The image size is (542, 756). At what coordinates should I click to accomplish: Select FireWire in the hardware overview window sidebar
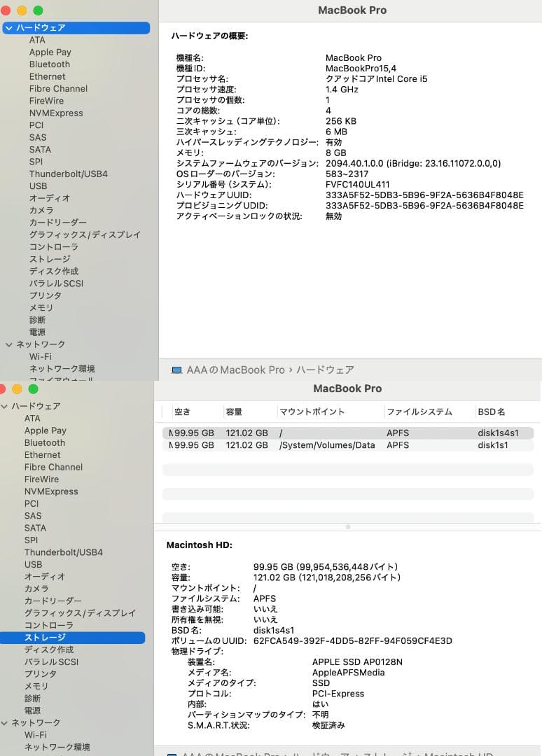(46, 101)
